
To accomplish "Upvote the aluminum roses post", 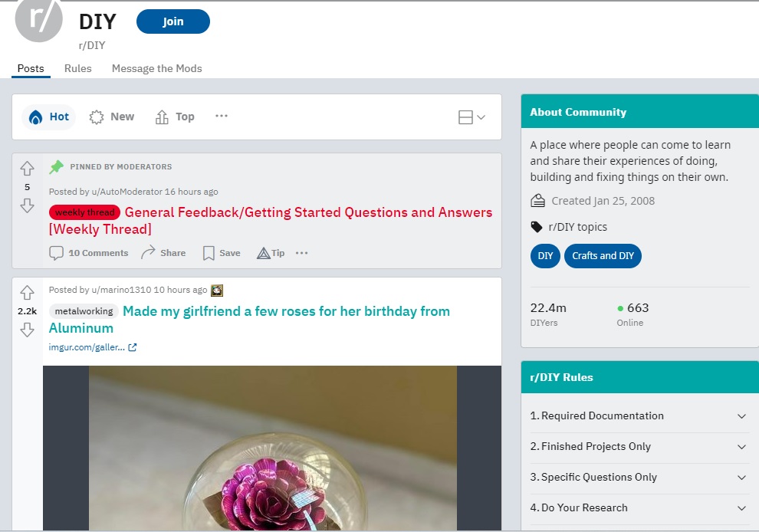I will [x=27, y=292].
